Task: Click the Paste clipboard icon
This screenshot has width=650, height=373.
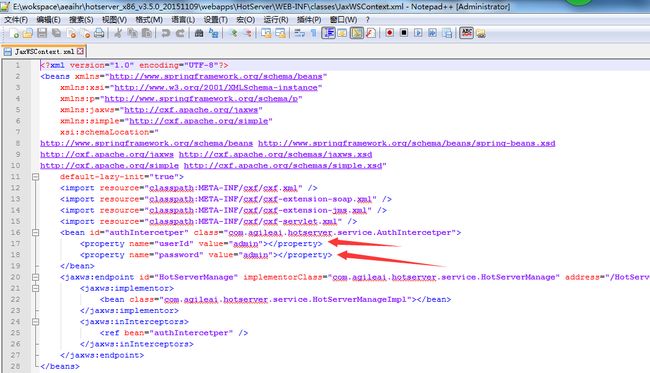Action: 146,33
